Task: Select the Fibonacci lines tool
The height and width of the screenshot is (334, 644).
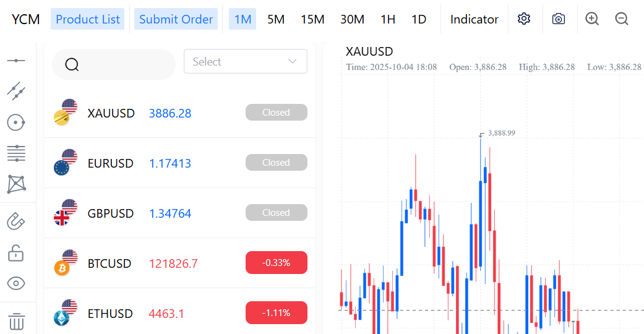Action: [x=16, y=152]
